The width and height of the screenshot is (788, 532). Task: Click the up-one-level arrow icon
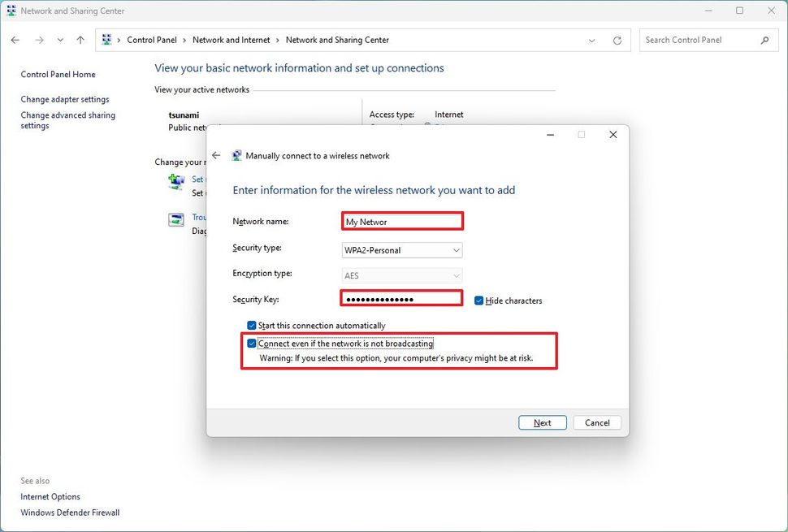tap(79, 39)
